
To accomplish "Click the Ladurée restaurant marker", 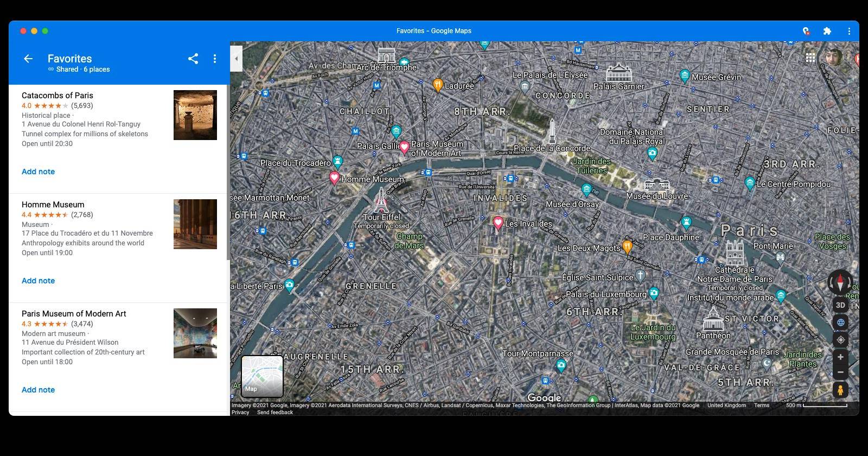I will pos(438,85).
